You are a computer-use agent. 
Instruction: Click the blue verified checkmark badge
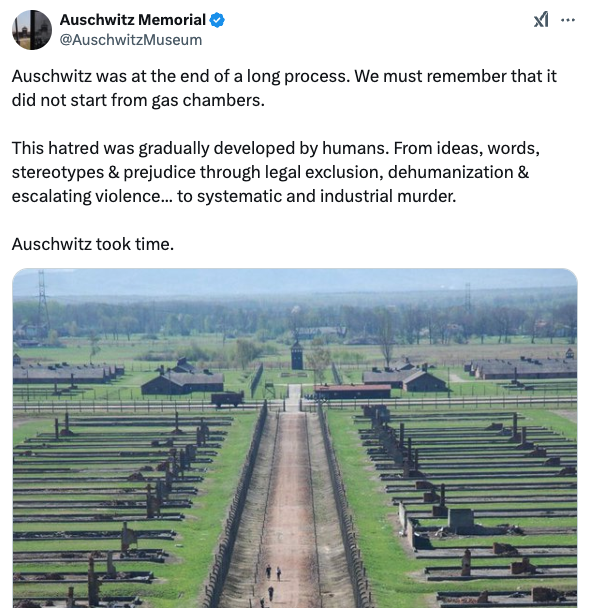[x=217, y=20]
